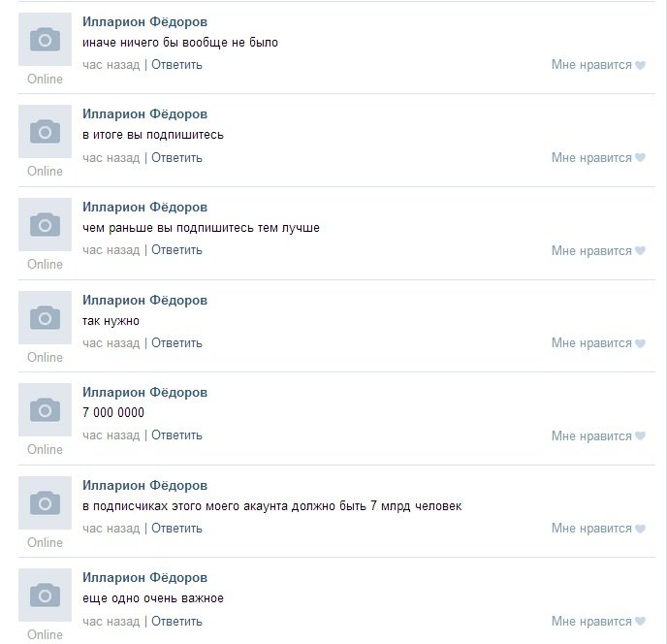Screen dimensions: 667x644
Task: Click heart icon on "в итоге вы подпишитесь" comment
Action: 640,157
